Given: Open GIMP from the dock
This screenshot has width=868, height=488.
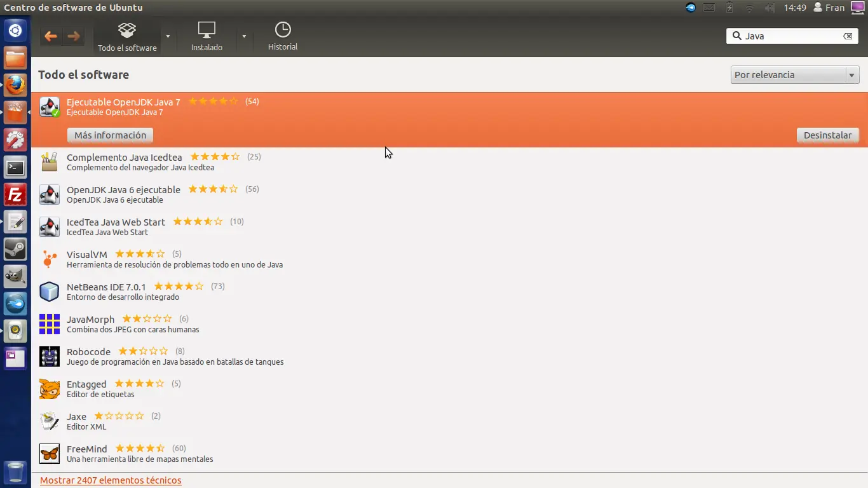Looking at the screenshot, I should click(15, 276).
